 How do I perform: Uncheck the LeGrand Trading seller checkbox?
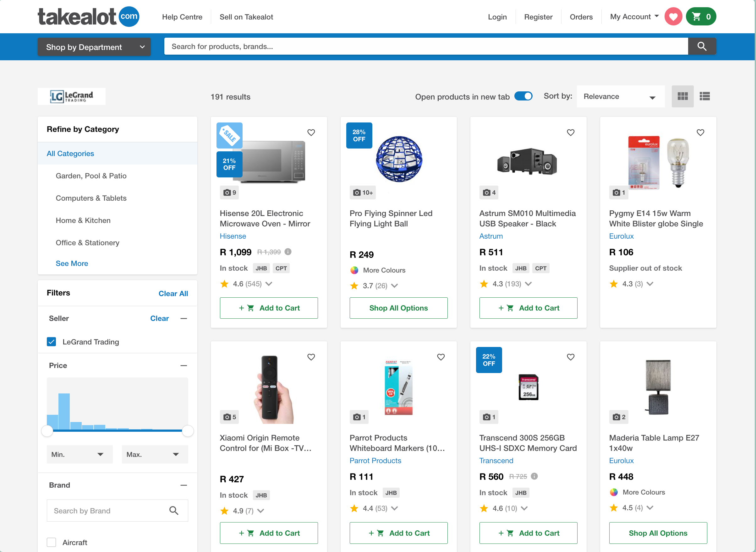pyautogui.click(x=52, y=342)
